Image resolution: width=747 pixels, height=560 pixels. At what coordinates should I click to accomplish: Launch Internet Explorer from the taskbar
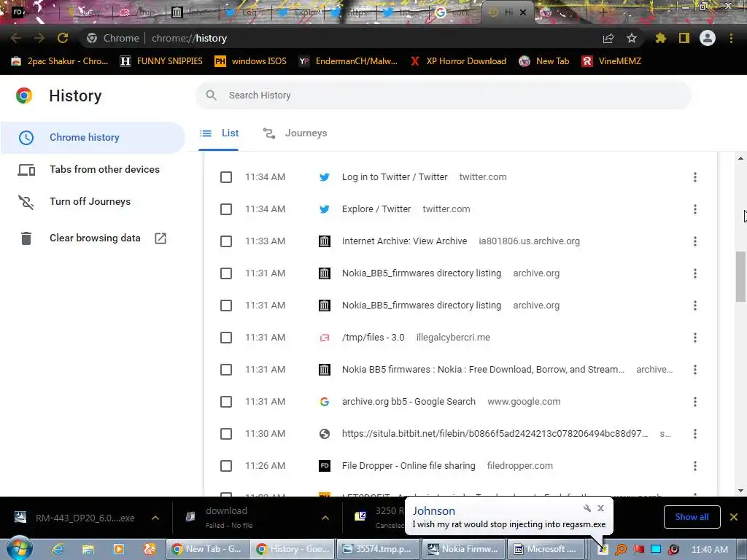pyautogui.click(x=58, y=549)
